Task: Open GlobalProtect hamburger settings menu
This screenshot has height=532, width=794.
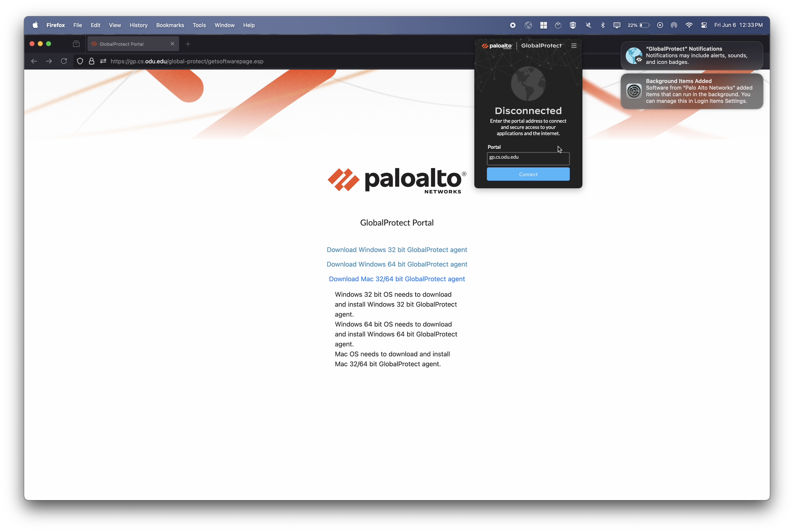Action: click(x=574, y=45)
